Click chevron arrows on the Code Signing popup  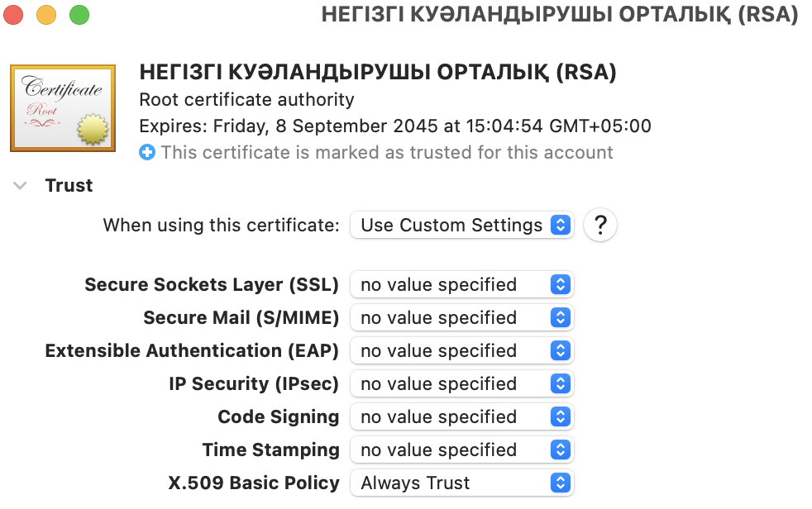[x=562, y=416]
